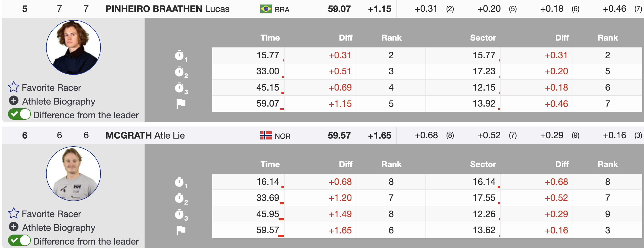Open Pinheiro Braathen's profile photo
Viewport: 644px width, 248px height.
73,47
